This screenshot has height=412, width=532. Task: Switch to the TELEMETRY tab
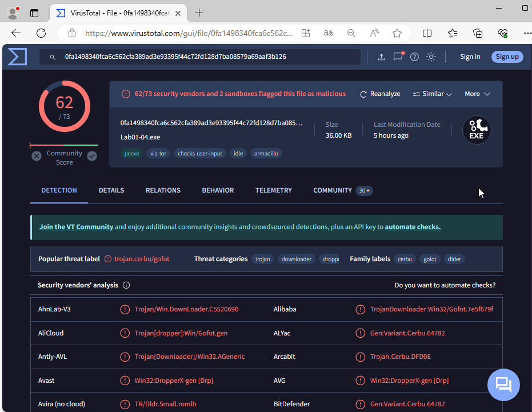click(274, 190)
